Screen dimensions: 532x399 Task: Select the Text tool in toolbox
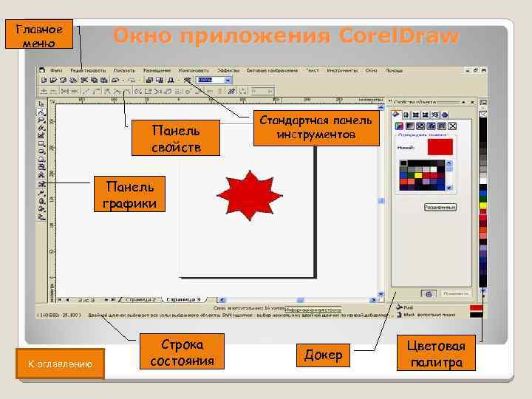41,174
